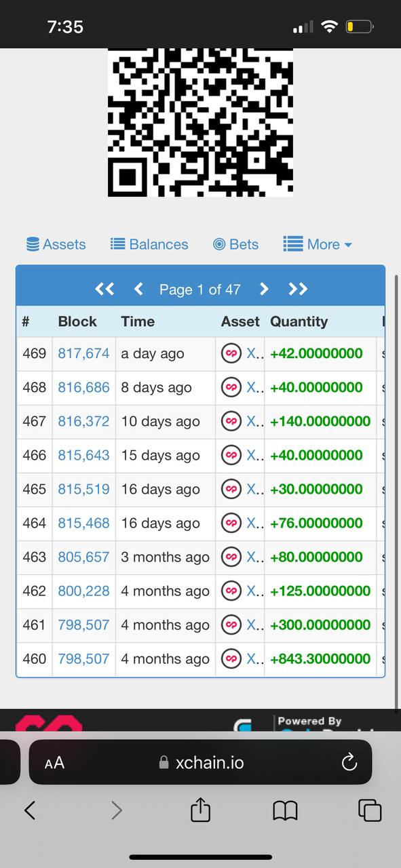Select quantity +140.00000000

pos(320,421)
